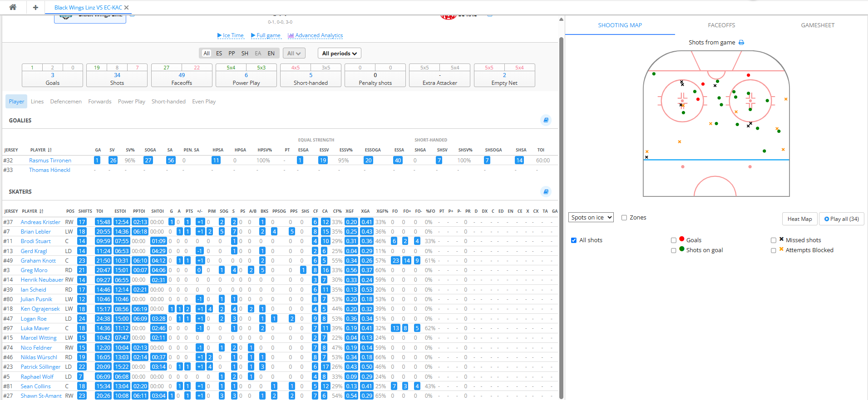Switch to the FACEOFFS tab
Image resolution: width=868 pixels, height=400 pixels.
pyautogui.click(x=721, y=25)
